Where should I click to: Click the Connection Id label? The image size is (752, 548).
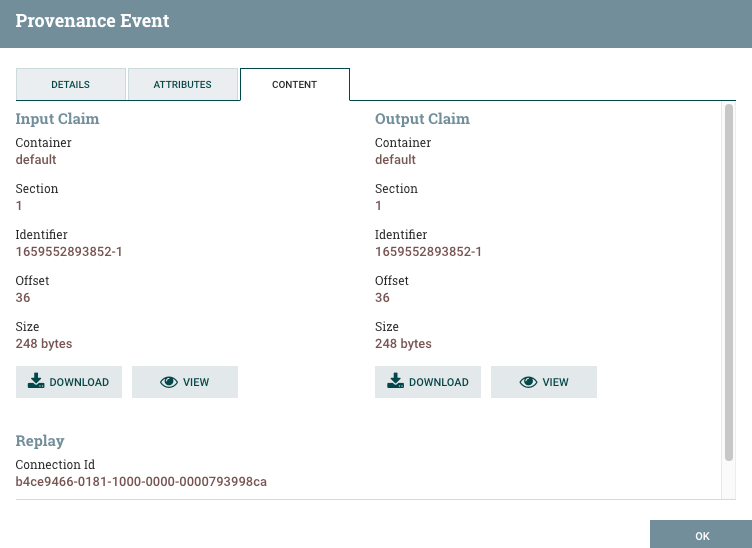55,465
